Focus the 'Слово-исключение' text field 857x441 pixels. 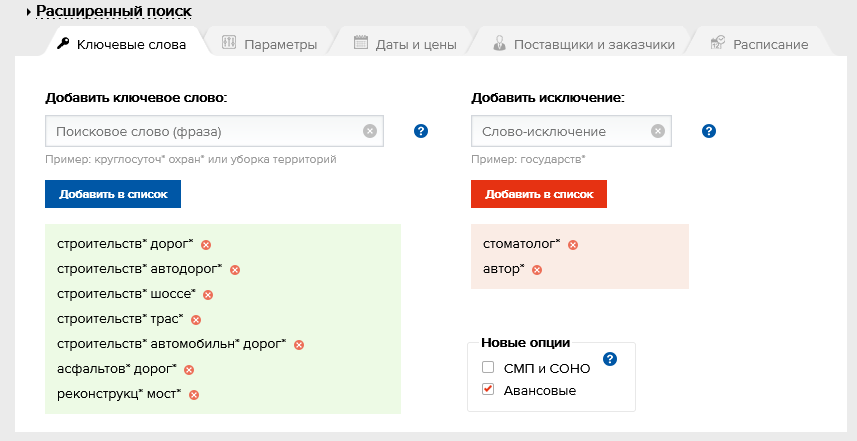[560, 131]
